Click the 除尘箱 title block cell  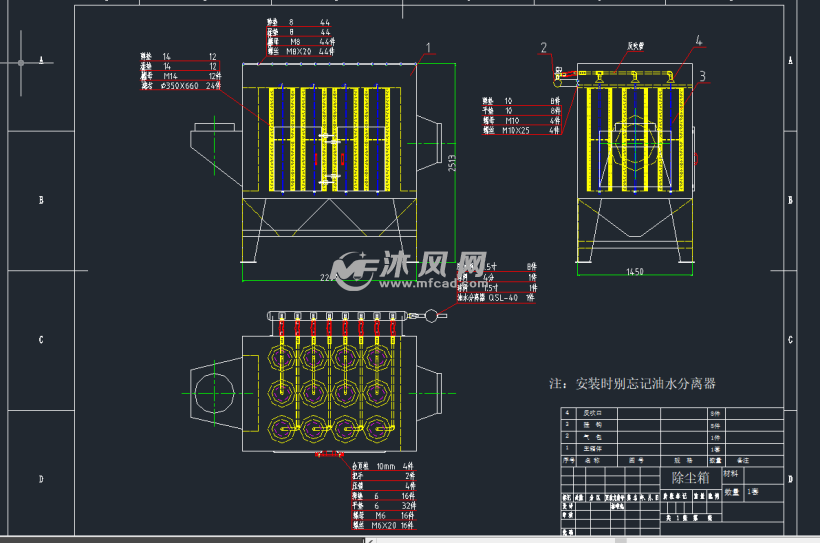click(x=689, y=478)
